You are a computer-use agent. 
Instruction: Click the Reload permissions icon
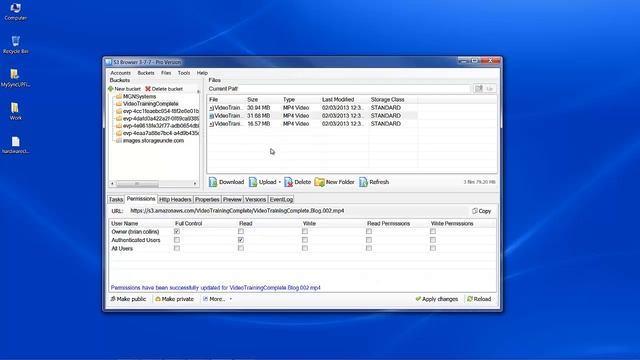tap(470, 299)
